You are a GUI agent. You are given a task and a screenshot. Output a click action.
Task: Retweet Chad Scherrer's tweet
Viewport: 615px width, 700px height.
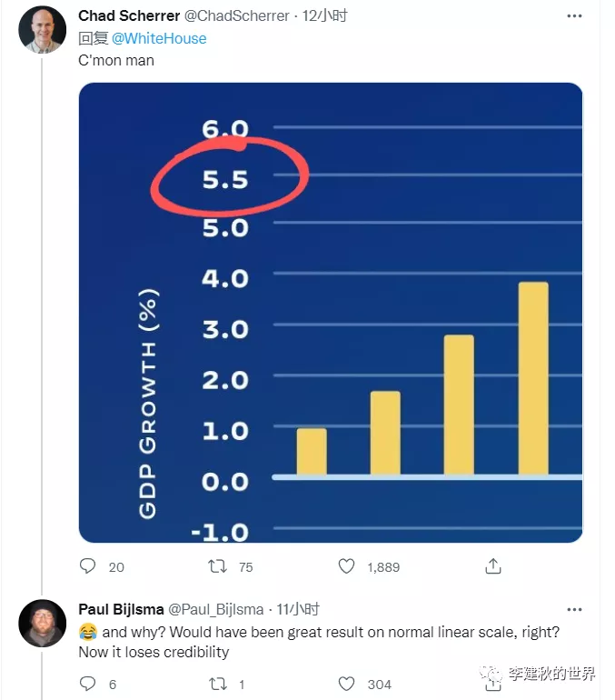tap(218, 566)
